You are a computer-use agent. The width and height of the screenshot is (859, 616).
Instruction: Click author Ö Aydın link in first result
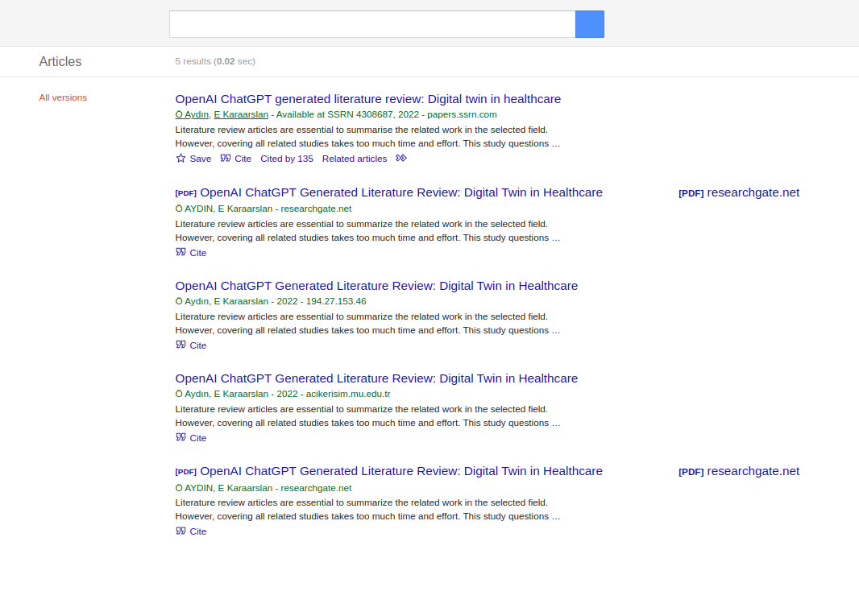point(192,114)
